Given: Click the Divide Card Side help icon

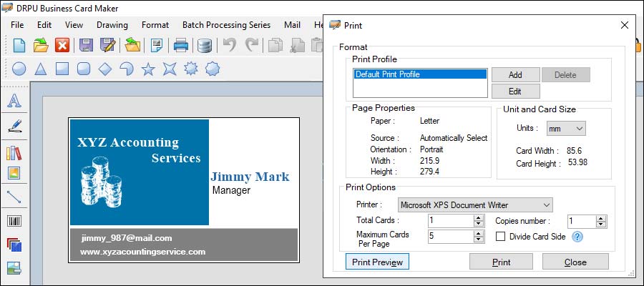Looking at the screenshot, I should click(x=577, y=237).
